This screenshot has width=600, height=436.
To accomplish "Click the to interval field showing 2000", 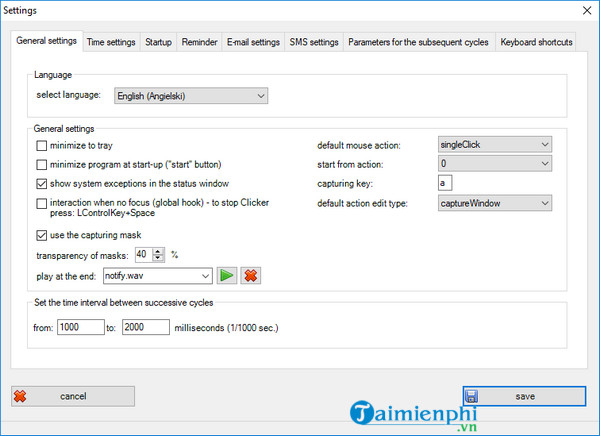I will pyautogui.click(x=146, y=327).
